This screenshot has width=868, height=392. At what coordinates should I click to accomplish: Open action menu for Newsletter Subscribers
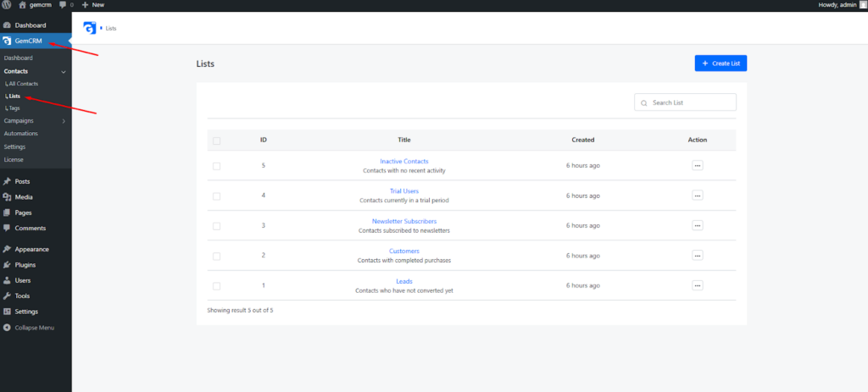(x=698, y=225)
